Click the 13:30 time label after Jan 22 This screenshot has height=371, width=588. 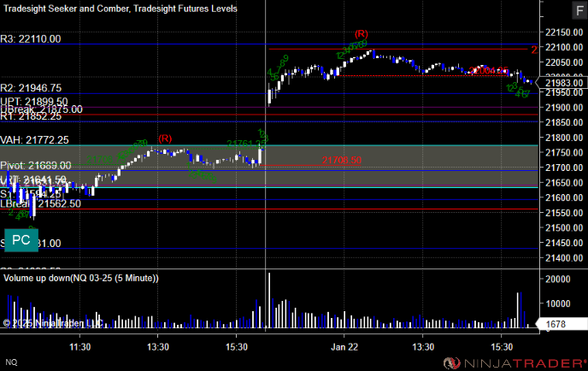pyautogui.click(x=423, y=347)
